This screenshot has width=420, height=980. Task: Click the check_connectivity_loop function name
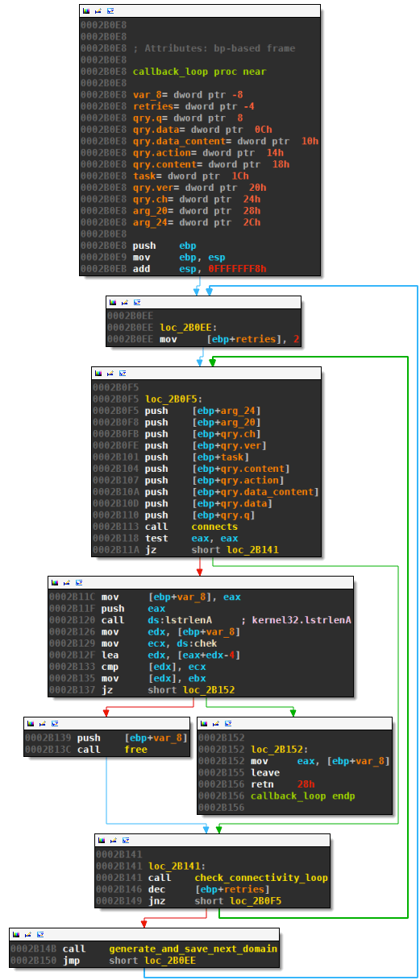[x=261, y=878]
